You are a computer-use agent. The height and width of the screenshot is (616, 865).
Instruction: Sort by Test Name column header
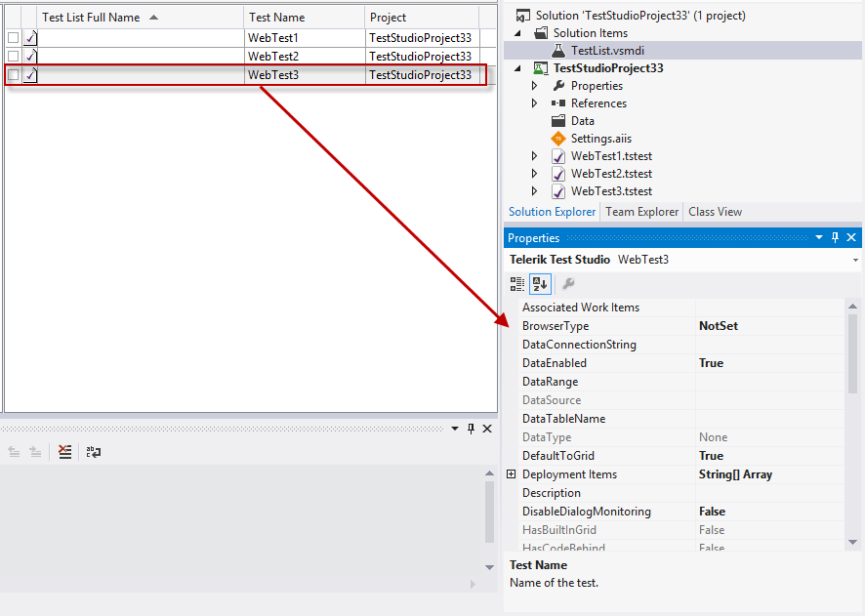(x=304, y=18)
